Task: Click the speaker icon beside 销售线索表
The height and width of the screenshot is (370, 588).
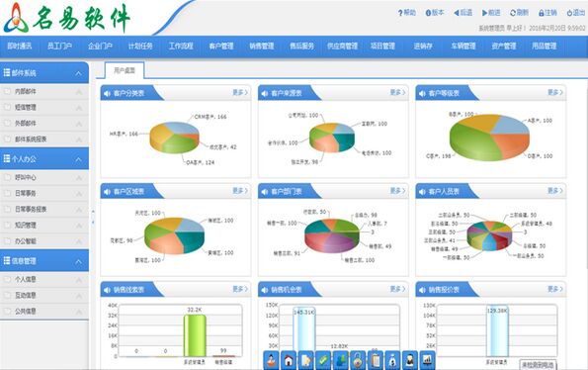Action: point(108,290)
